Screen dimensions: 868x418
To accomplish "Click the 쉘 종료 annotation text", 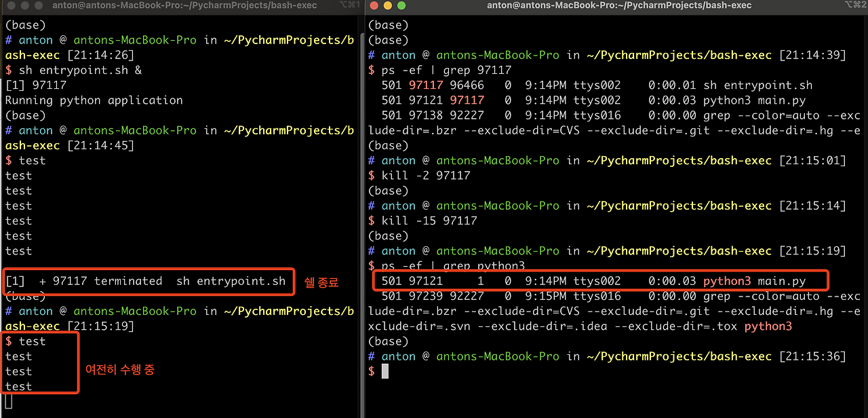I will 321,281.
